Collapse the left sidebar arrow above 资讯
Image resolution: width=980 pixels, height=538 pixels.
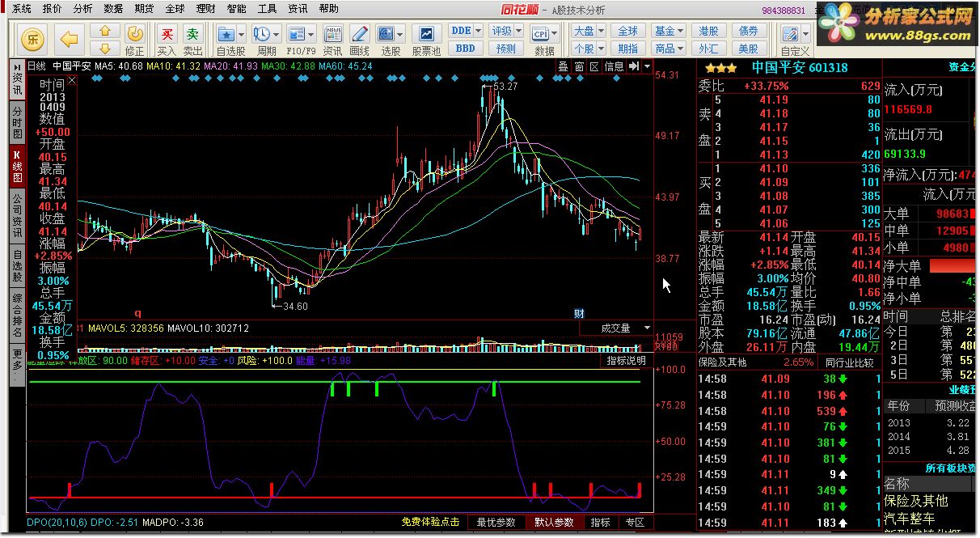pyautogui.click(x=18, y=66)
